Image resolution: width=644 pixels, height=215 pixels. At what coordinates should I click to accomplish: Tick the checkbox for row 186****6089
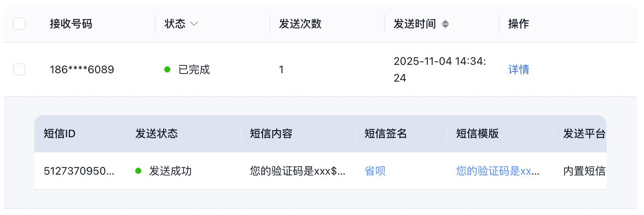pyautogui.click(x=19, y=69)
